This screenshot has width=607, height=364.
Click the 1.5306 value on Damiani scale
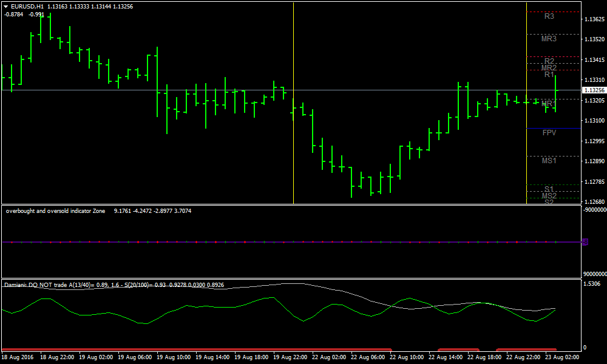click(x=592, y=283)
